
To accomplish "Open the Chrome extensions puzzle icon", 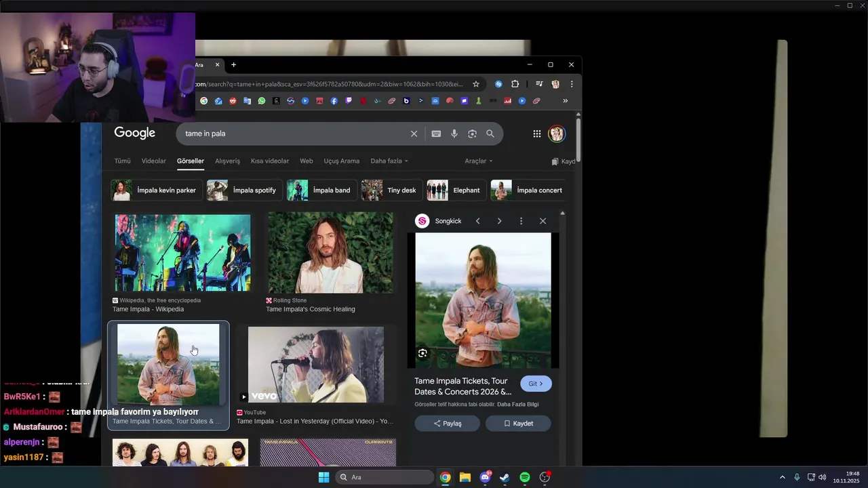I will pyautogui.click(x=515, y=84).
